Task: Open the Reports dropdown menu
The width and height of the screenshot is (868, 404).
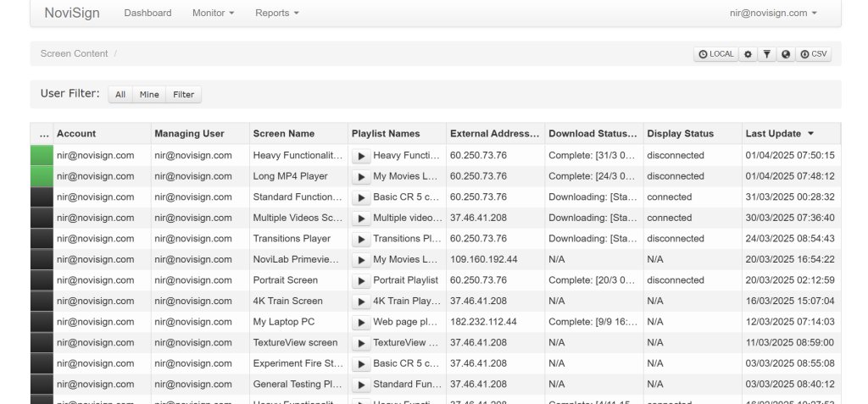Action: pos(277,13)
